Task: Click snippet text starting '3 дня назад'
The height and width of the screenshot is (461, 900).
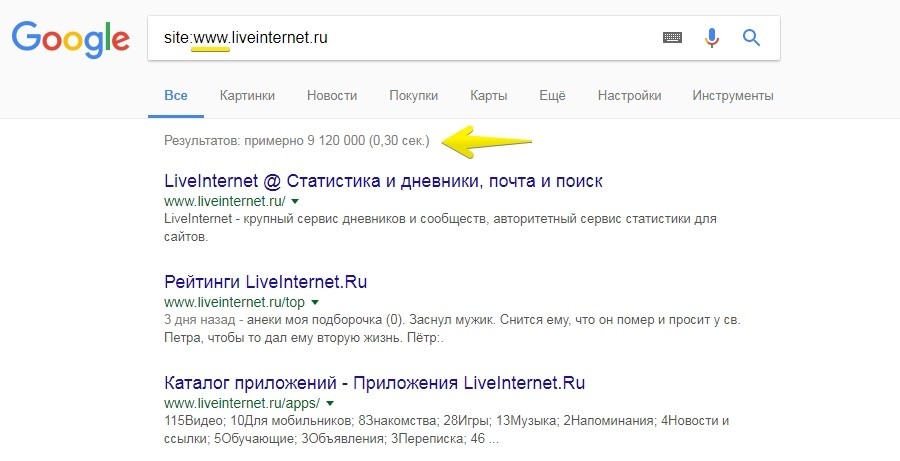Action: click(452, 329)
